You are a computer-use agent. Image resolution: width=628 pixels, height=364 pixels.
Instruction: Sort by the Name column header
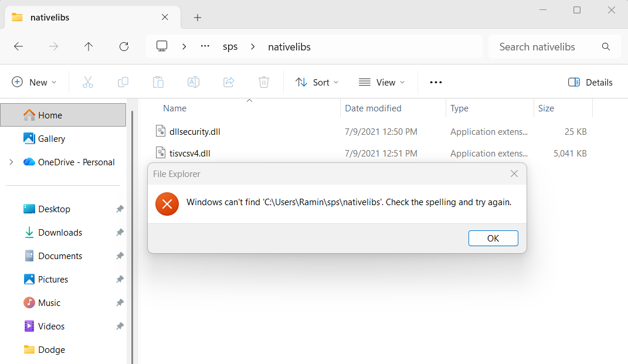175,108
